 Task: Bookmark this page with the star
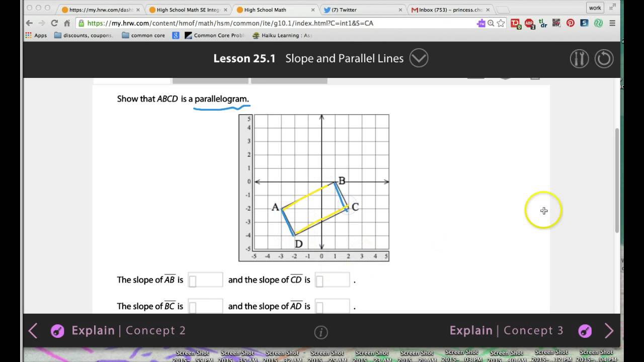pos(501,23)
